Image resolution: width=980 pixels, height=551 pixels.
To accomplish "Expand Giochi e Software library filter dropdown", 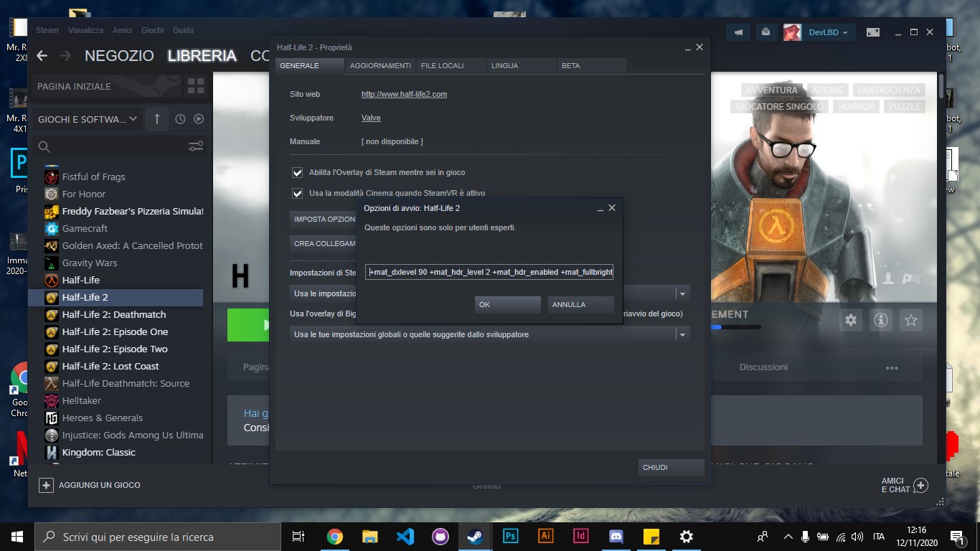I will (88, 119).
